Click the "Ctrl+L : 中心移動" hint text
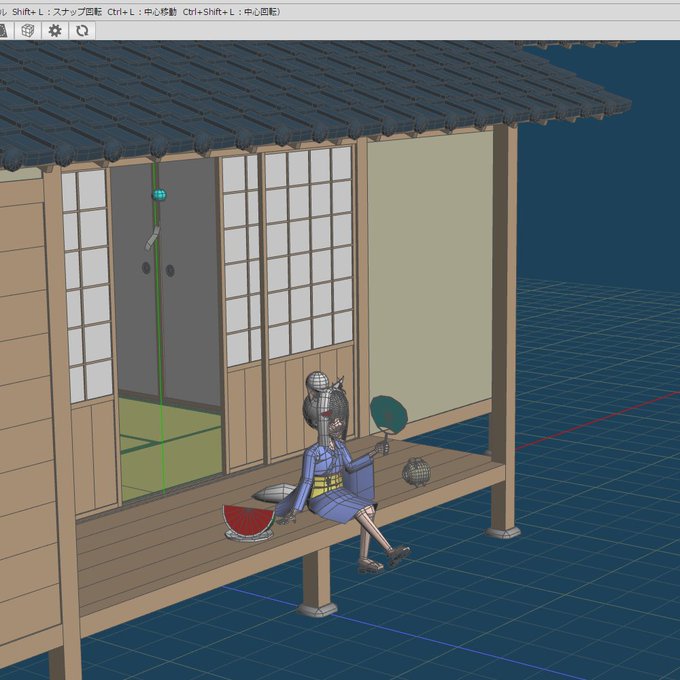The width and height of the screenshot is (680, 680). point(142,12)
